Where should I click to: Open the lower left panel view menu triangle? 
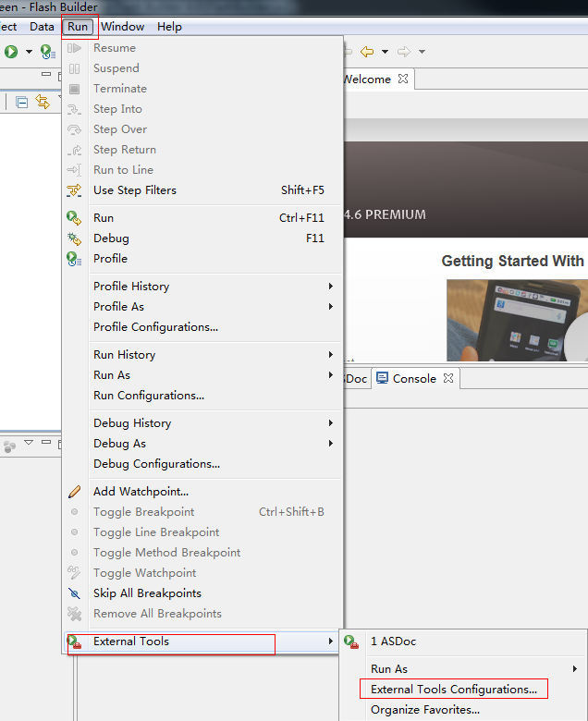pos(29,443)
